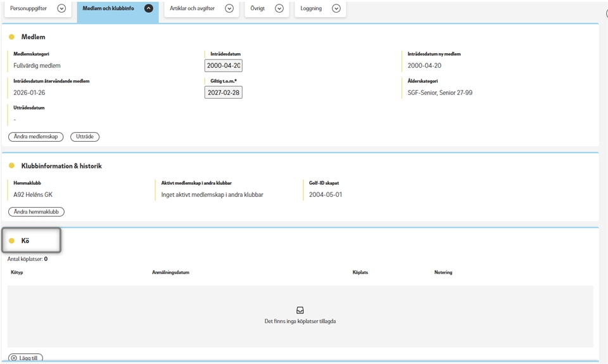This screenshot has width=608, height=364.
Task: Expand the Artiklar och avgifter chevron
Action: (229, 8)
